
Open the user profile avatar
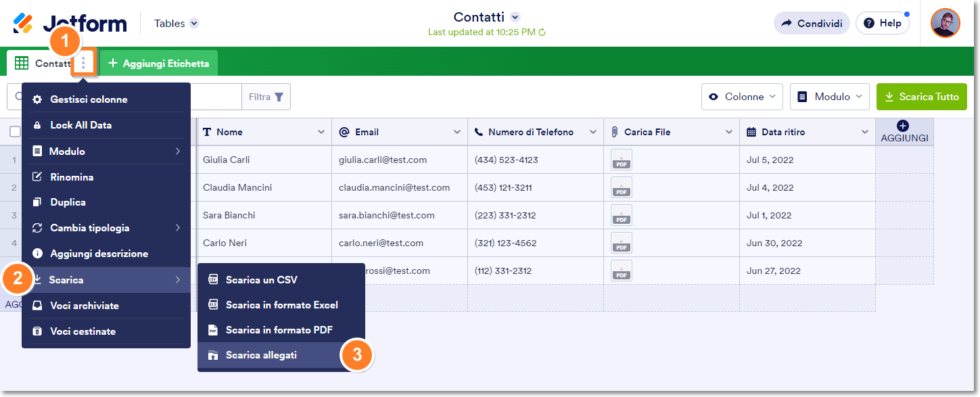tap(945, 23)
